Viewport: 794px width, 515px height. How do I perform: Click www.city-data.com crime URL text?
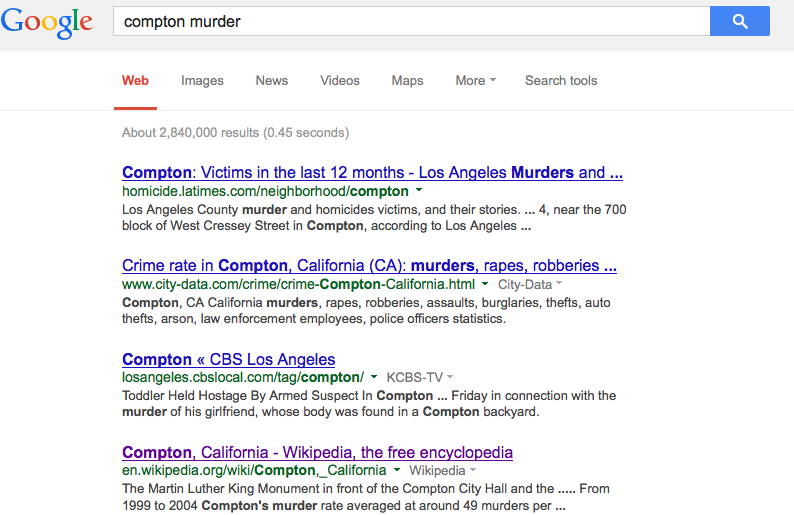[x=298, y=285]
